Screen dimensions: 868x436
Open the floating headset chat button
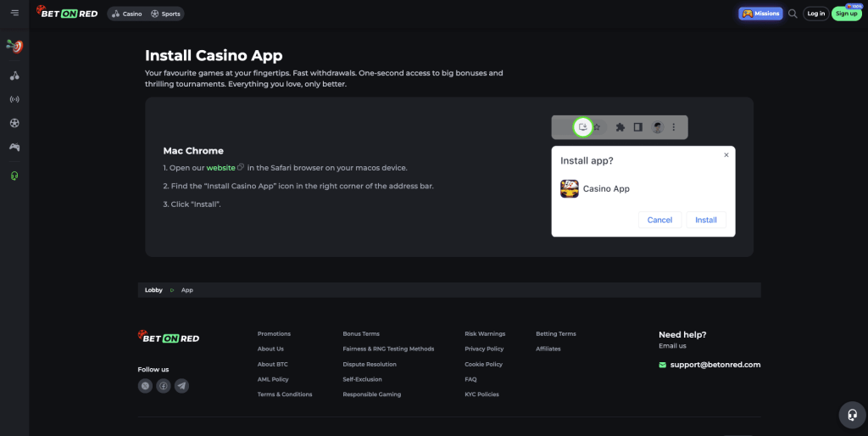853,415
